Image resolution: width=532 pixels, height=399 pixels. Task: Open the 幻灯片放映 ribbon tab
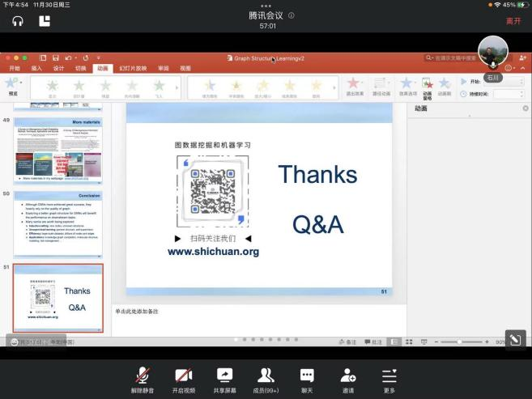click(x=133, y=69)
